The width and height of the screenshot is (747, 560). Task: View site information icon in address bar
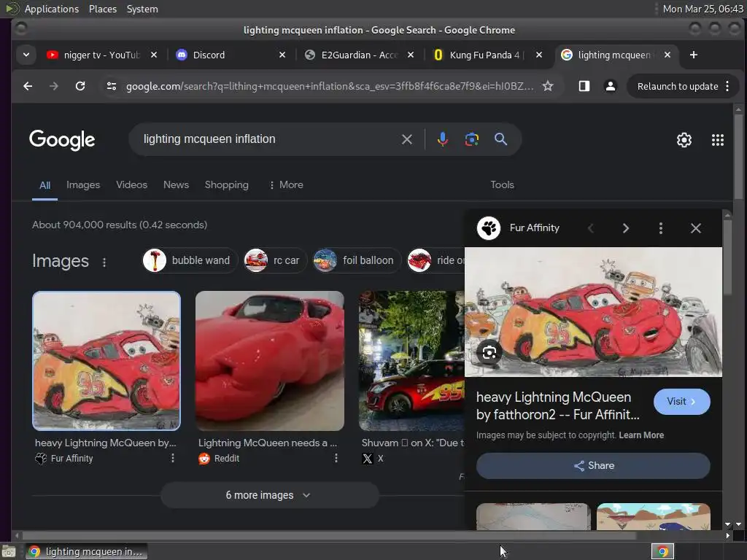[112, 86]
